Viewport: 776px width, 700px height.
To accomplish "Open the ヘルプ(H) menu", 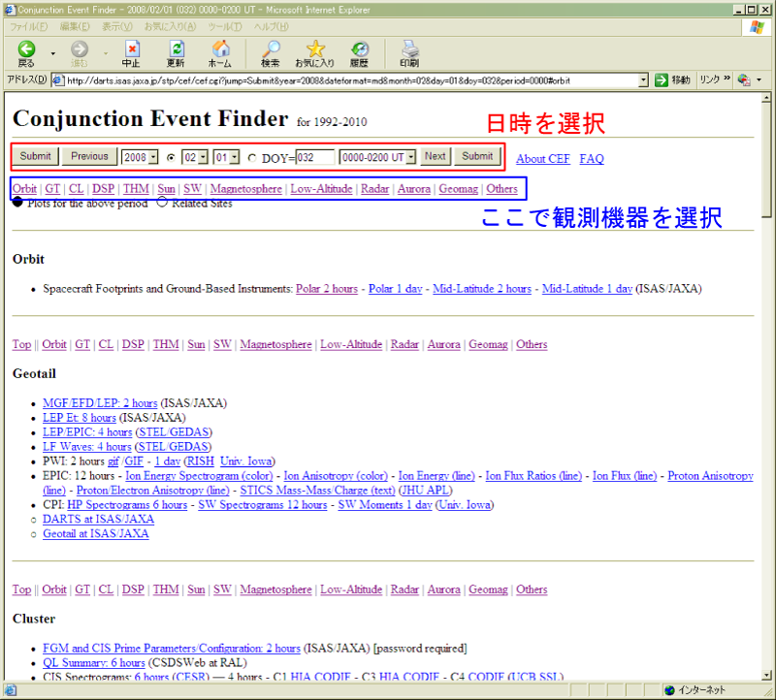I will (272, 27).
